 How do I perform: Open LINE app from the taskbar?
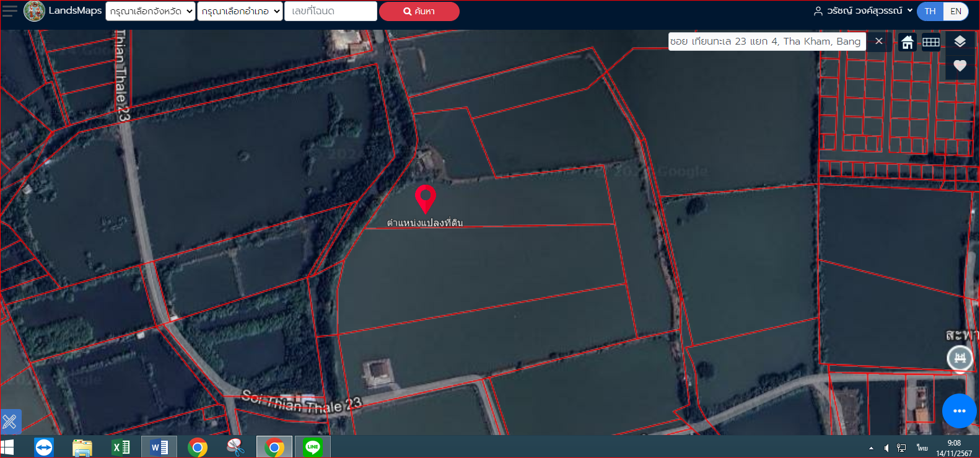pos(313,447)
